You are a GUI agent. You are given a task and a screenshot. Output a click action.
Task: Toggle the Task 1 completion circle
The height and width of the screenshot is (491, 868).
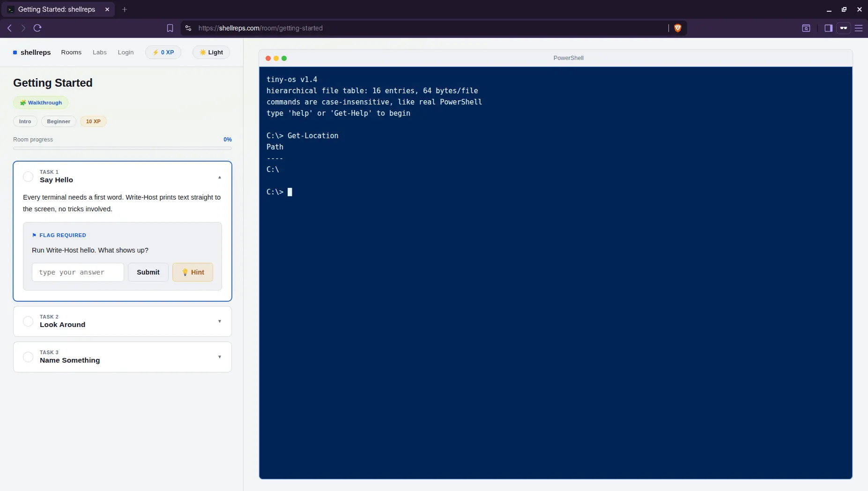click(28, 177)
